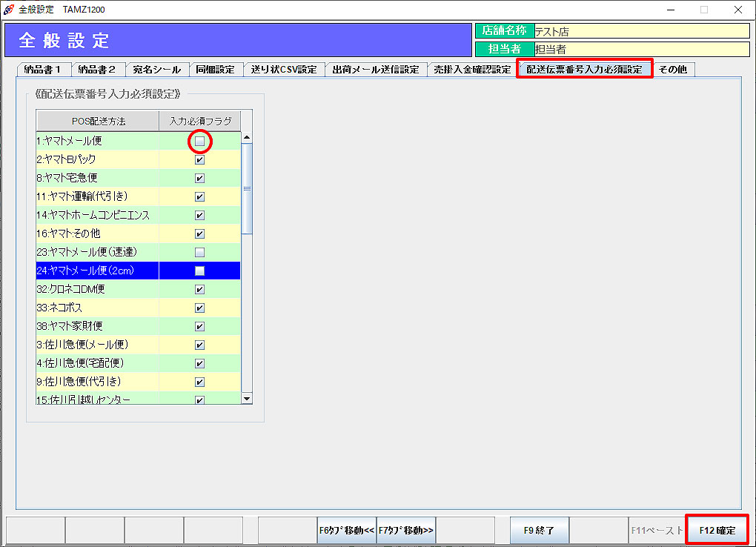Click F7 タブ移動>> button
Viewport: 756px width, 547px height.
tap(405, 531)
